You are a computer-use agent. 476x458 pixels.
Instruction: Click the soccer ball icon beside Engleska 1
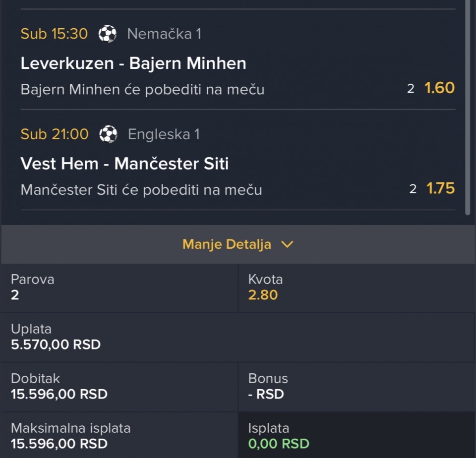108,134
